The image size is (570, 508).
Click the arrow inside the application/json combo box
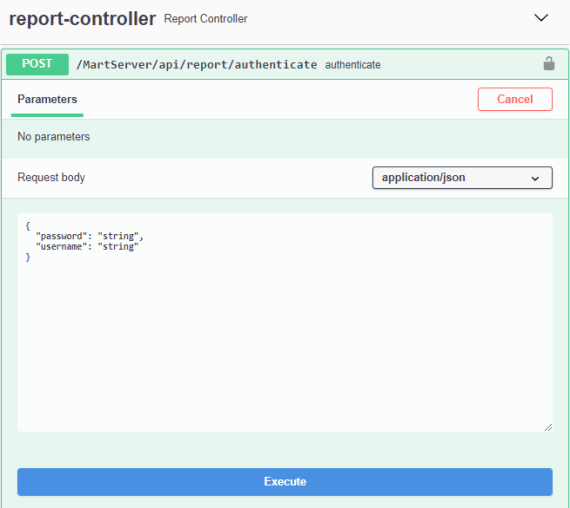pos(535,178)
